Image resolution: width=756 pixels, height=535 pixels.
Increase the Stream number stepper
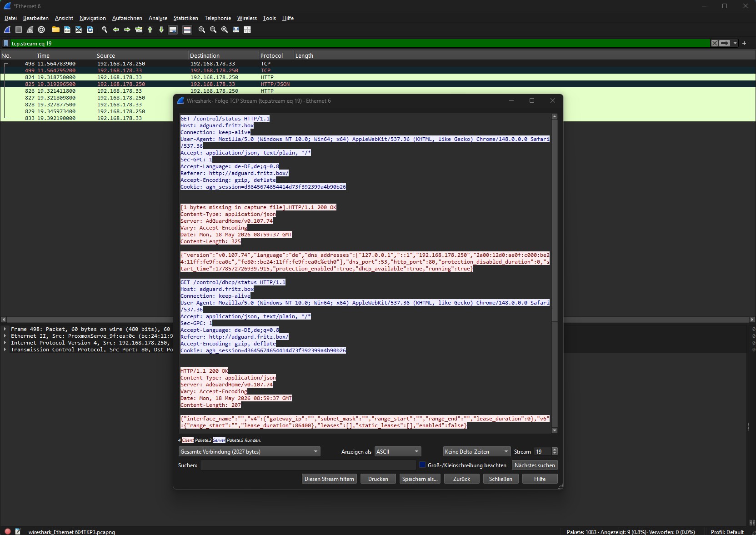[x=555, y=450]
